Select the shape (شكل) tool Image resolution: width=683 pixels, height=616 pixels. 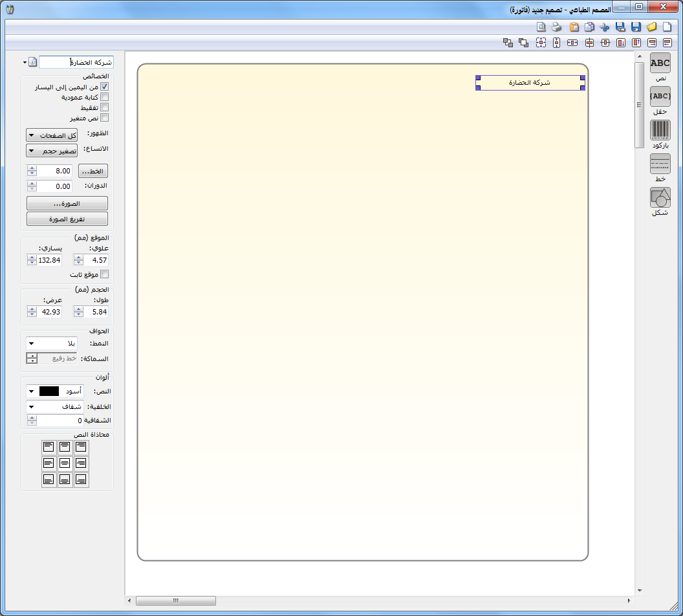pos(660,198)
